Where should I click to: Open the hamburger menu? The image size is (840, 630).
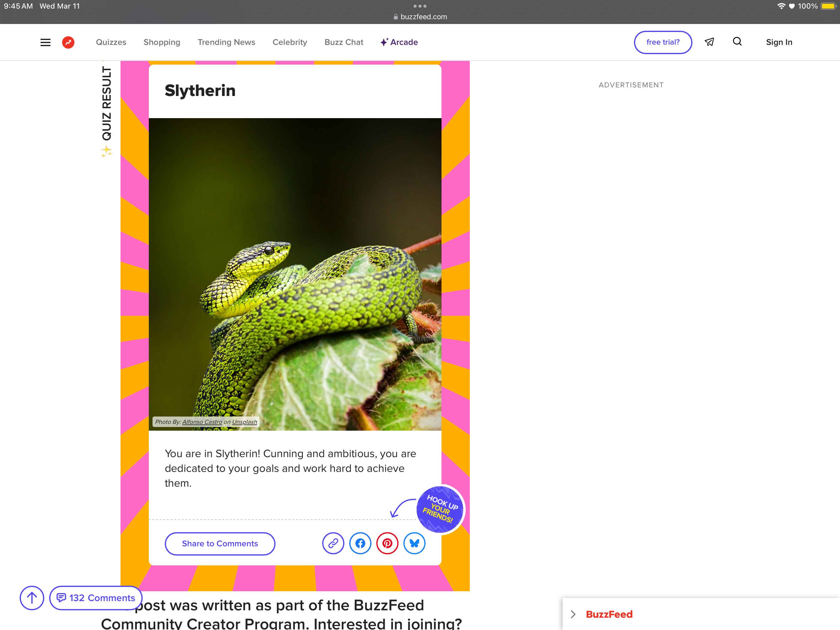(x=45, y=42)
